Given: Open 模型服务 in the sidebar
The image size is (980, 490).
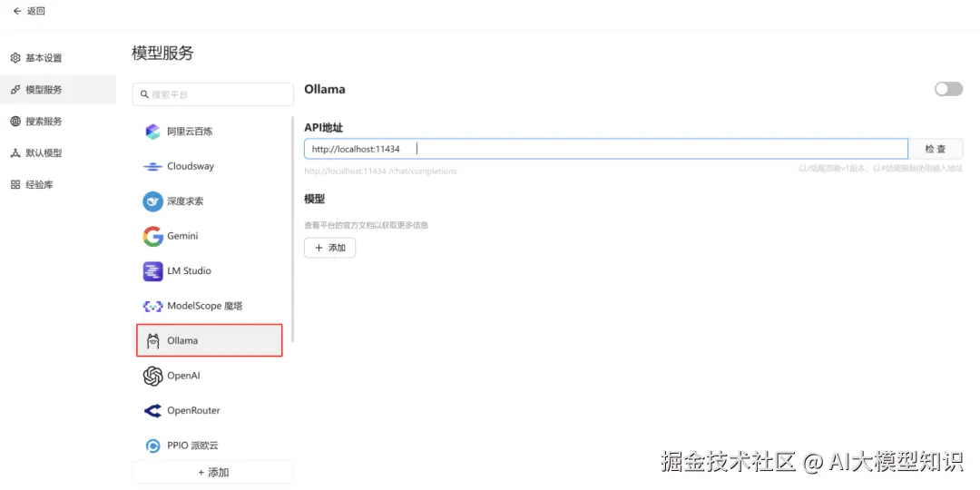Looking at the screenshot, I should (58, 89).
